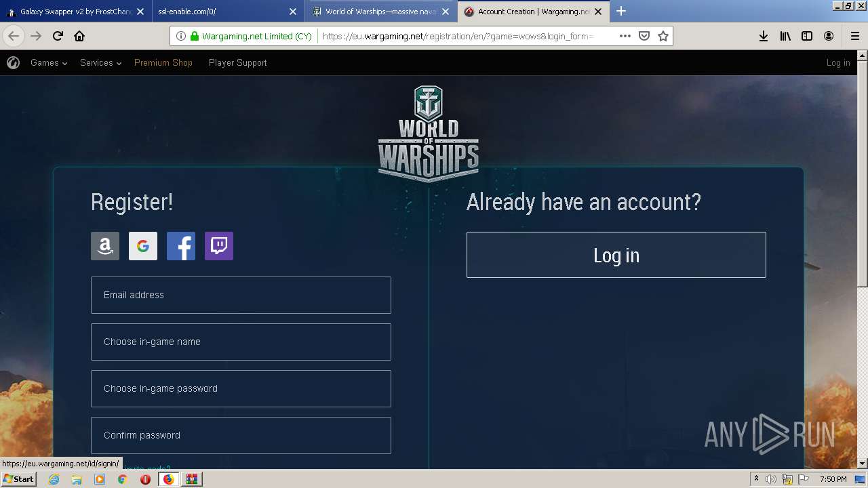Open the browser home page icon
This screenshot has width=868, height=488.
(x=79, y=36)
